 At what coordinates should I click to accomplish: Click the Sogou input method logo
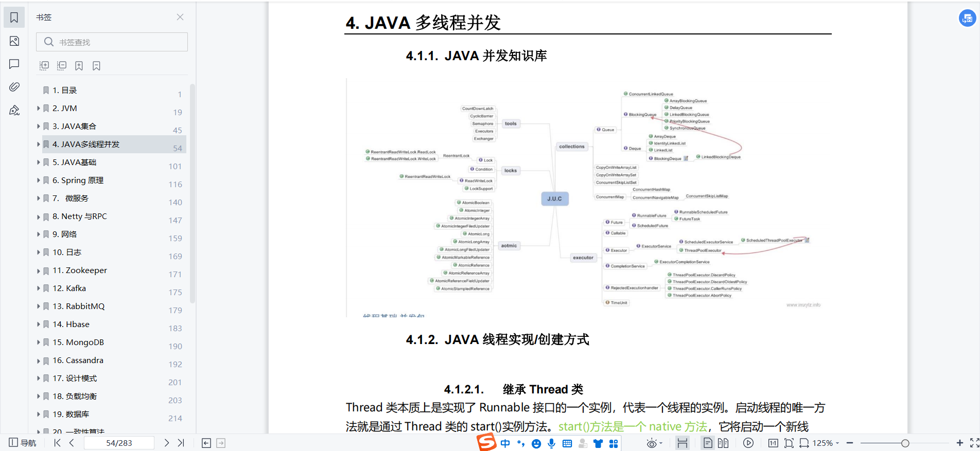point(486,442)
